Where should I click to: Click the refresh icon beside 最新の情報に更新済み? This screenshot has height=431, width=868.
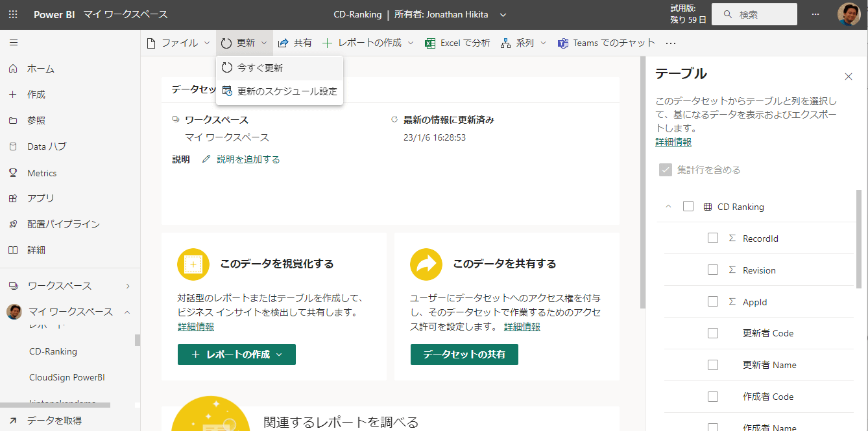pos(394,120)
